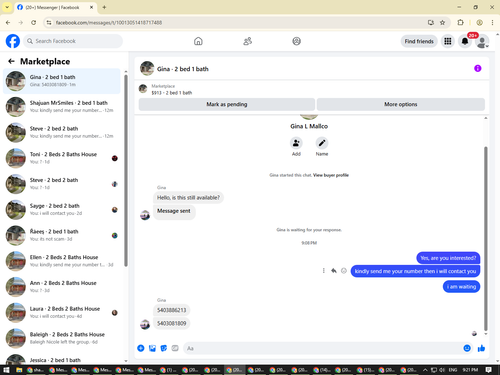This screenshot has width=500, height=375.
Task: Open the Raees - 2 bed 1 bath chat
Action: click(x=62, y=235)
